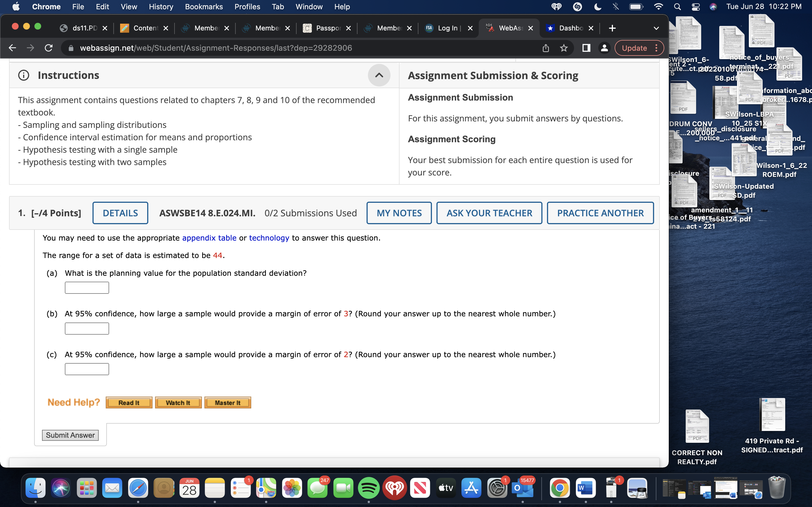Click the Watch It help button
This screenshot has height=507, width=812.
[178, 403]
